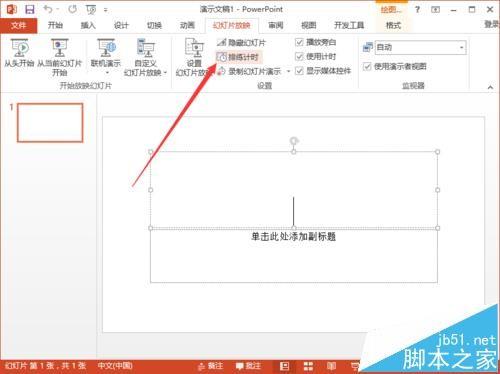Image resolution: width=500 pixels, height=374 pixels.
Task: Select the Slide Show (幻灯片放映) tab
Action: tap(232, 26)
